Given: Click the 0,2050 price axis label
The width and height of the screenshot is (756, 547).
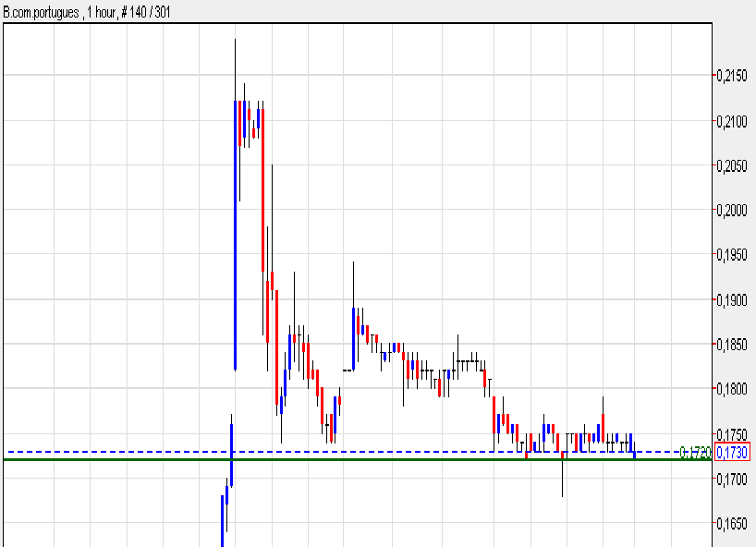Looking at the screenshot, I should [732, 165].
